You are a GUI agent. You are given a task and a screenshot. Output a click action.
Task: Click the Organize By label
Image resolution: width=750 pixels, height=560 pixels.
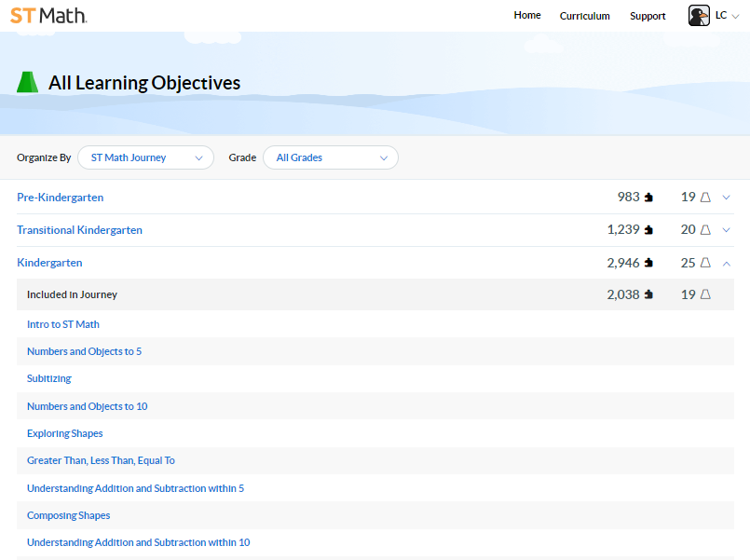pyautogui.click(x=44, y=157)
